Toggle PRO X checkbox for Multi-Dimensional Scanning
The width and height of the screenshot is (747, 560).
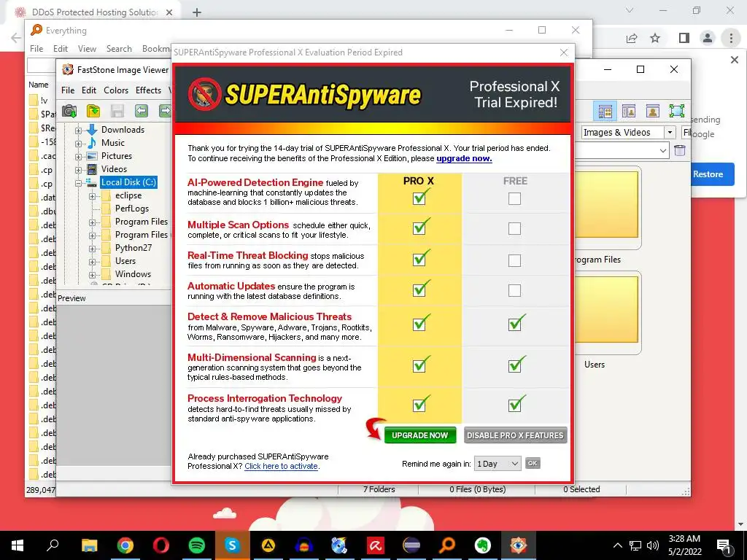(419, 365)
